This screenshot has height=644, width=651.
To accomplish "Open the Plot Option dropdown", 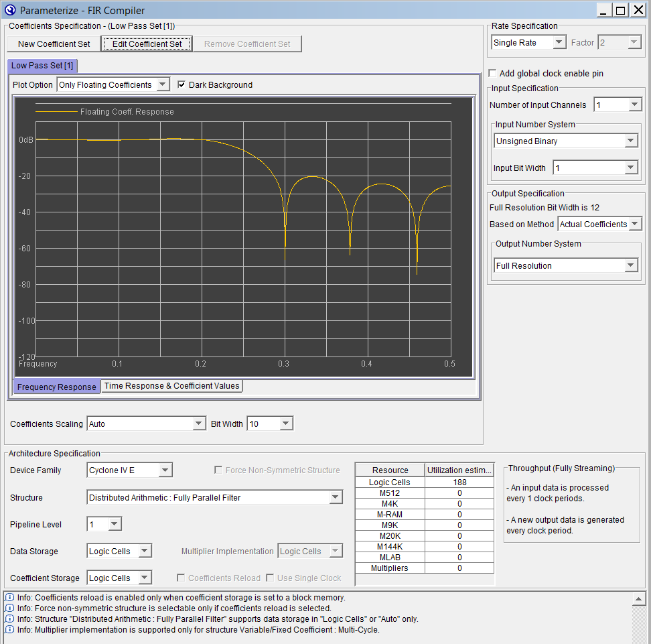I will 163,84.
